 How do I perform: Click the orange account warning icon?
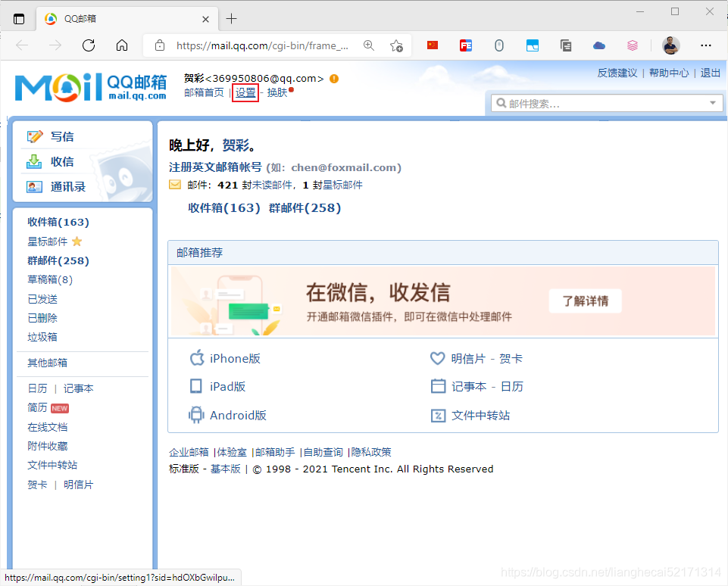[334, 79]
